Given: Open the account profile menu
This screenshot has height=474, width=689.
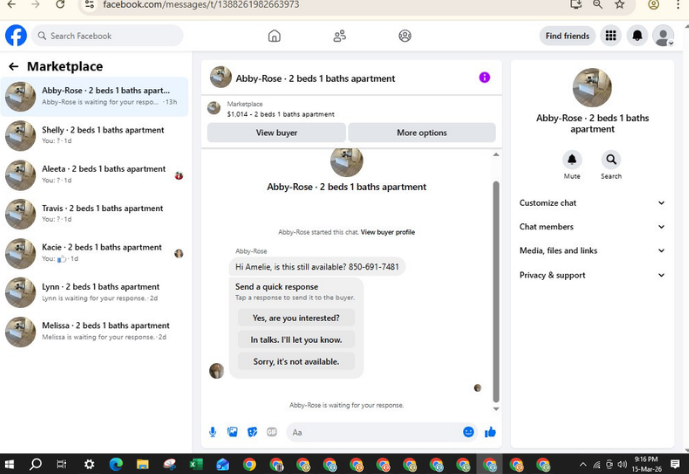Looking at the screenshot, I should click(x=663, y=36).
